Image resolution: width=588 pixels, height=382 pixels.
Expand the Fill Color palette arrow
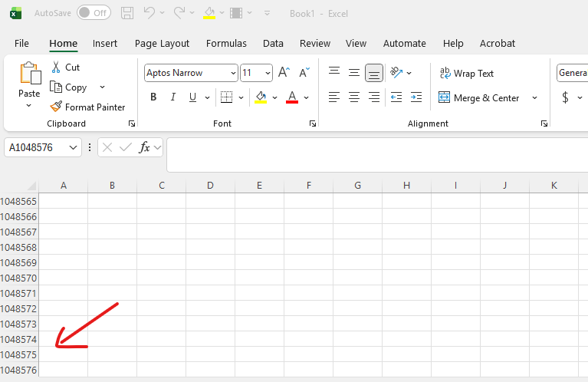tap(275, 97)
